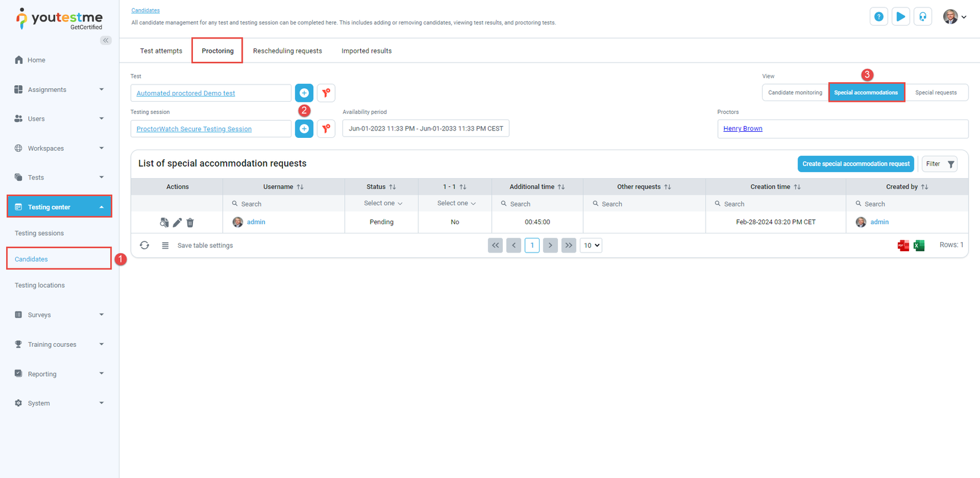
Task: Switch view to Special requests
Action: [x=935, y=93]
